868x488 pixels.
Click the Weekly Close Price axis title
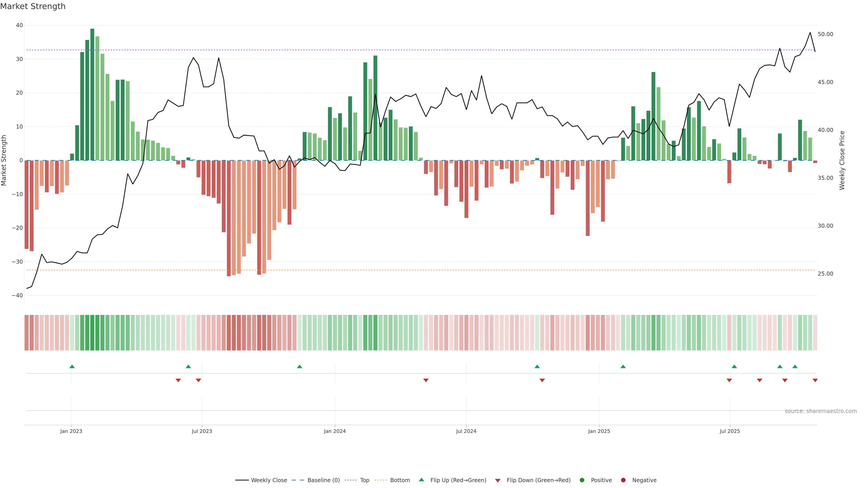[x=842, y=160]
